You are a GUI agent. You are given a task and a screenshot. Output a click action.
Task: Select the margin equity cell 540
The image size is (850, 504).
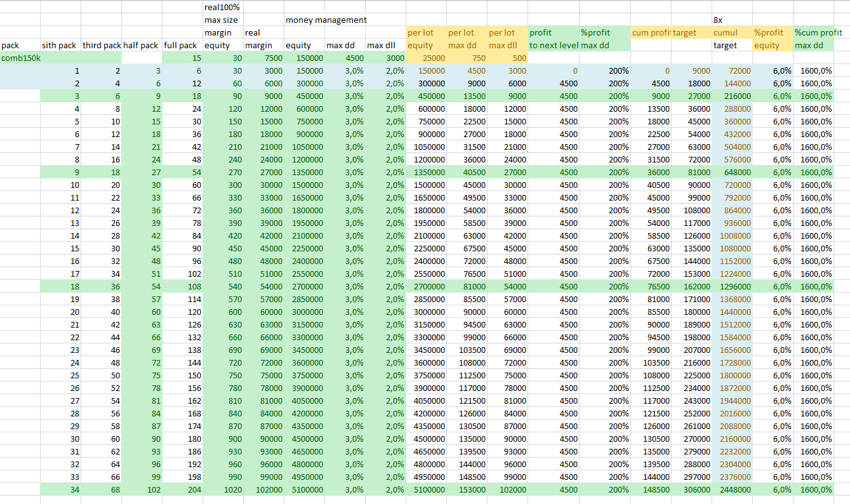coord(223,286)
